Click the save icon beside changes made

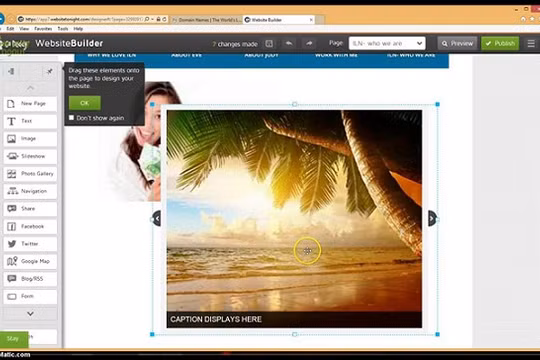tap(269, 44)
